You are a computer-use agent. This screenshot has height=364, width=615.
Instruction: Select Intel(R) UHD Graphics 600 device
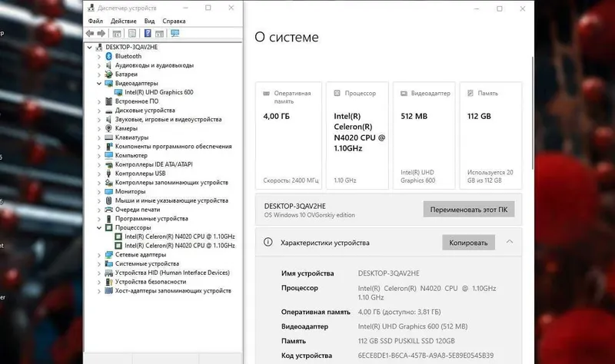tap(159, 92)
